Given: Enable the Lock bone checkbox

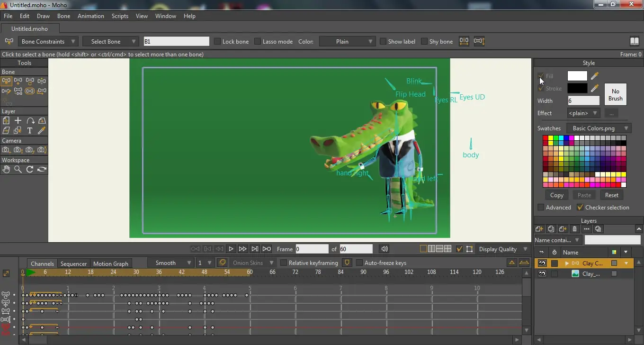Looking at the screenshot, I should coord(218,42).
